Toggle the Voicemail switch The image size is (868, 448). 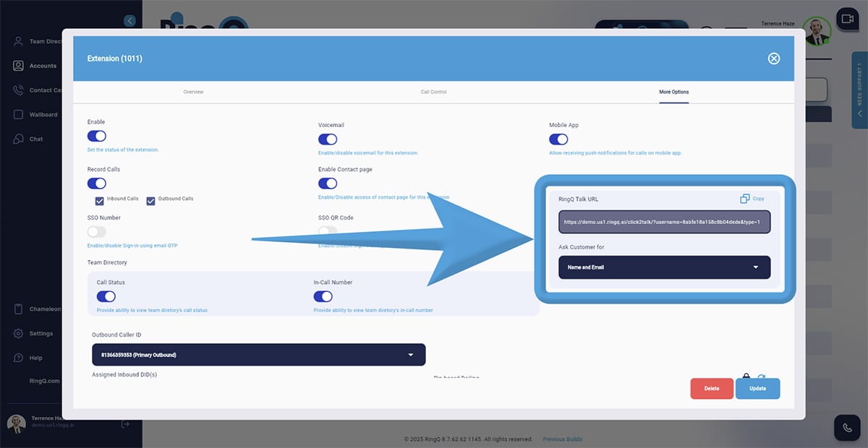[x=328, y=139]
